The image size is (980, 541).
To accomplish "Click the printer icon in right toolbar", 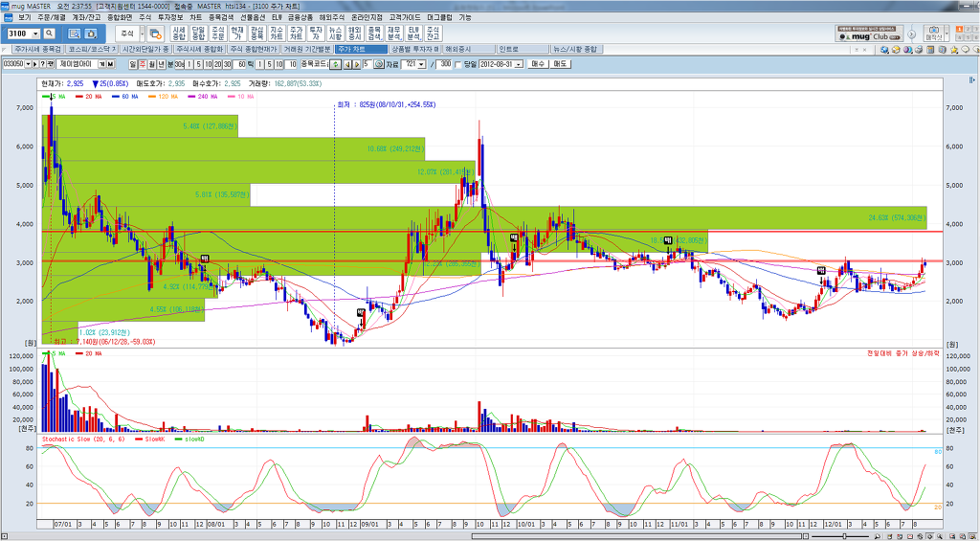I will (x=919, y=50).
